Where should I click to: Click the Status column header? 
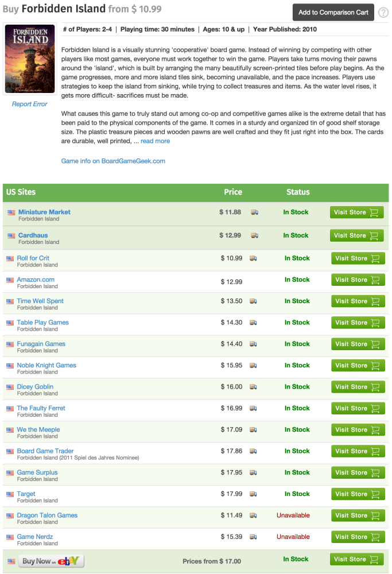[298, 192]
